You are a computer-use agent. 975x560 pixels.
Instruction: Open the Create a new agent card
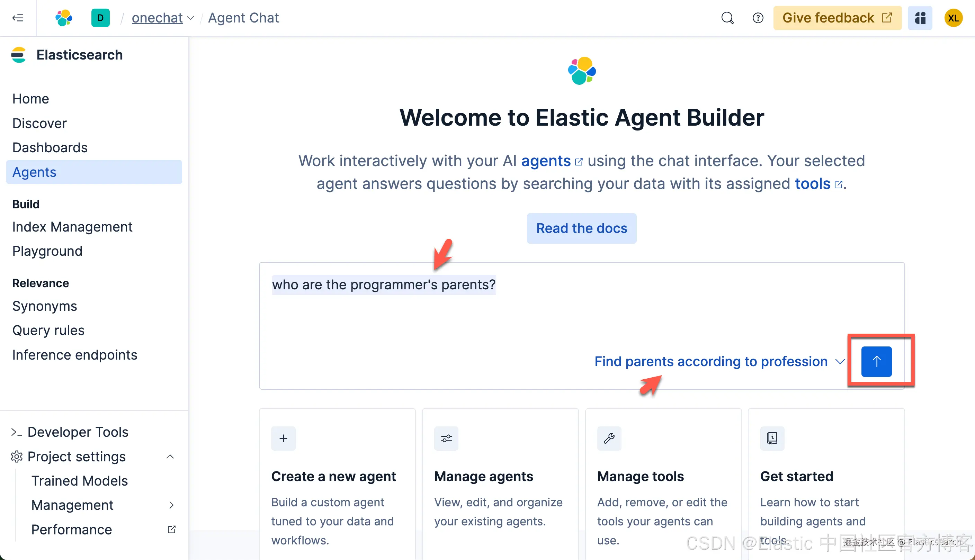point(337,484)
